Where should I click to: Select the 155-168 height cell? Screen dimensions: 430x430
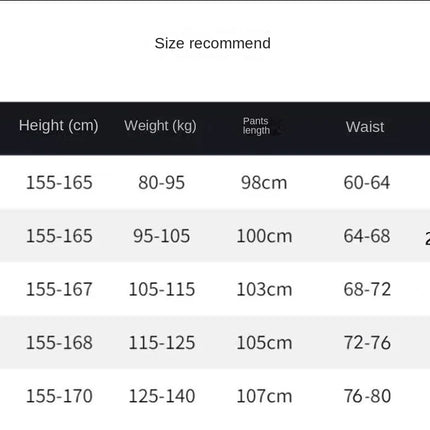[x=59, y=343]
